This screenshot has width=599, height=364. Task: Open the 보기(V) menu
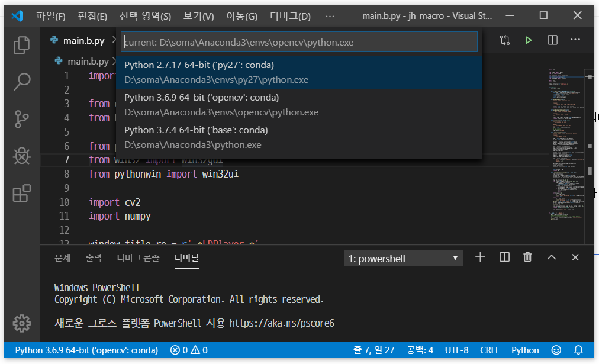(x=199, y=16)
